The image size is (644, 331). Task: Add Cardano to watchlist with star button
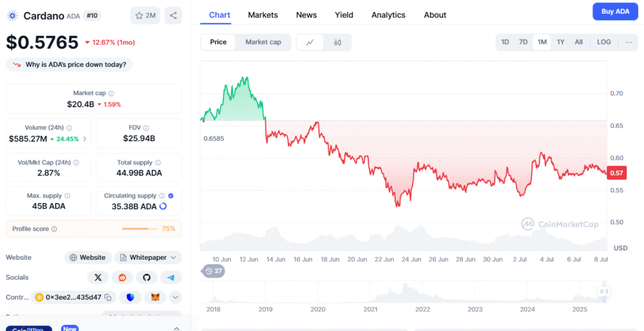(x=145, y=16)
